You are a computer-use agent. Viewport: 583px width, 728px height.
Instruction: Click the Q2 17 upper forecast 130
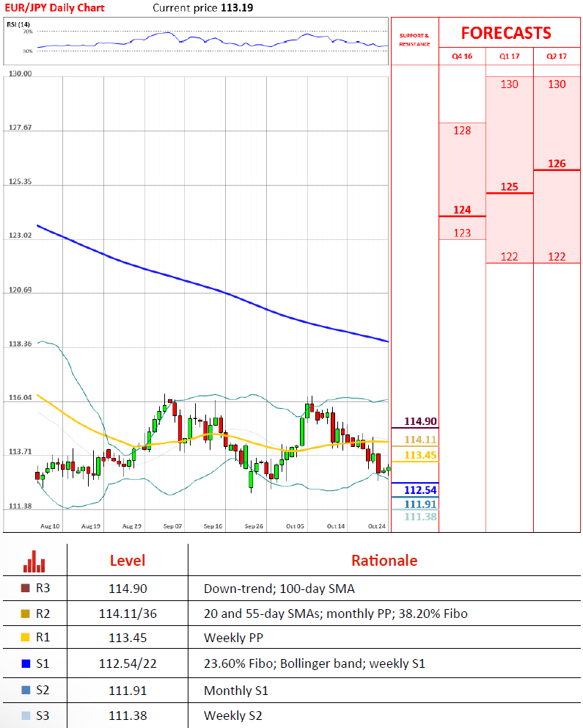(557, 84)
